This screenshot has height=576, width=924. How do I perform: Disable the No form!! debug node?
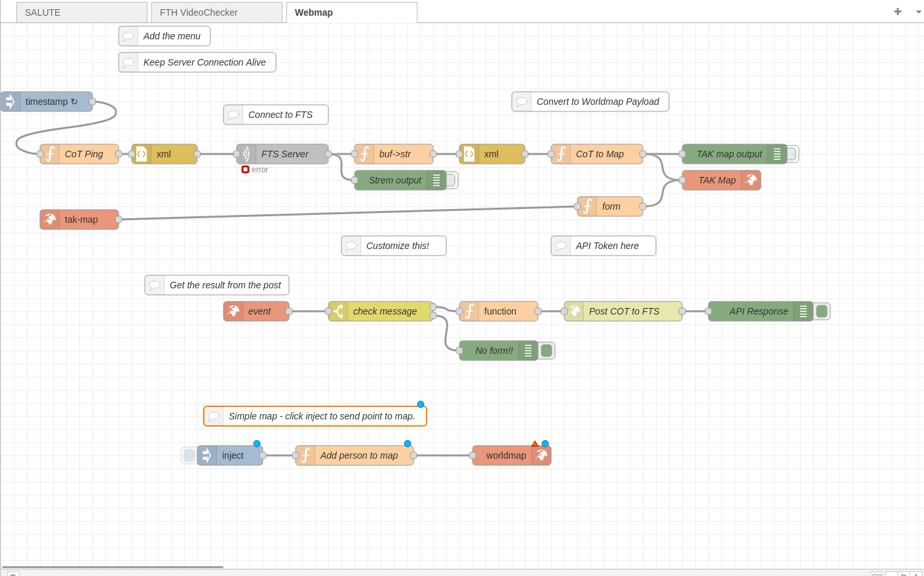547,351
